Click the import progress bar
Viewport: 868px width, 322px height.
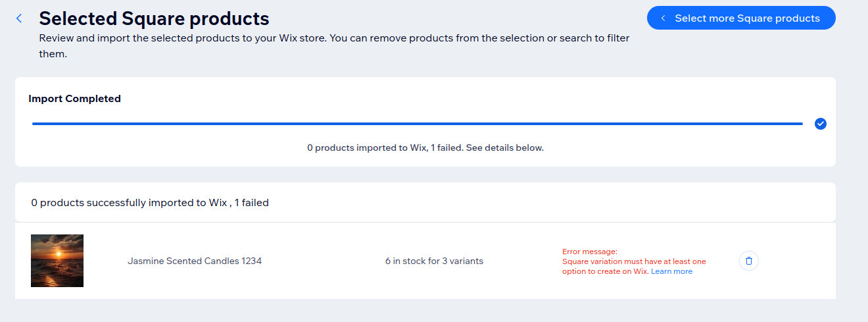pyautogui.click(x=417, y=124)
